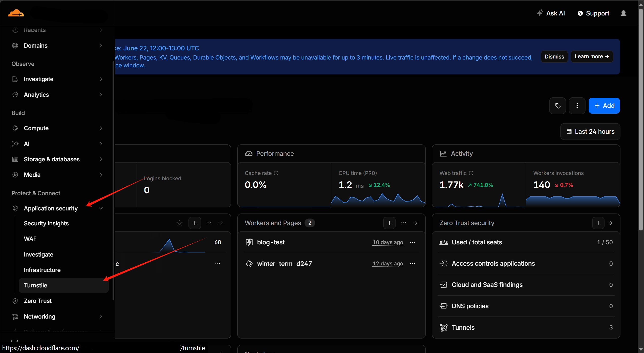The height and width of the screenshot is (353, 644).
Task: Click the Used / total seats row
Action: 526,242
